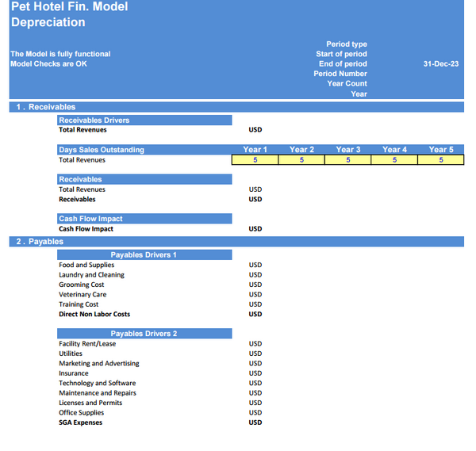This screenshot has height=451, width=476.
Task: Click the Year 1 days sales outstanding input cell
Action: [255, 160]
